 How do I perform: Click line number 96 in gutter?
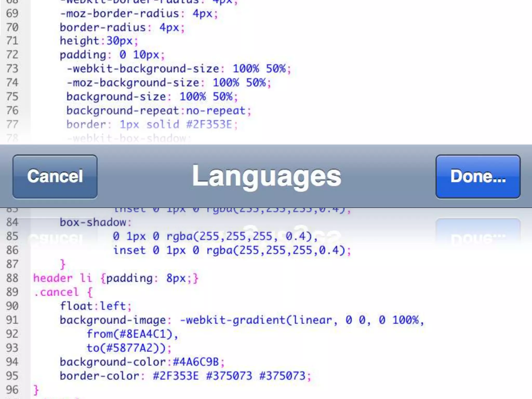point(12,390)
